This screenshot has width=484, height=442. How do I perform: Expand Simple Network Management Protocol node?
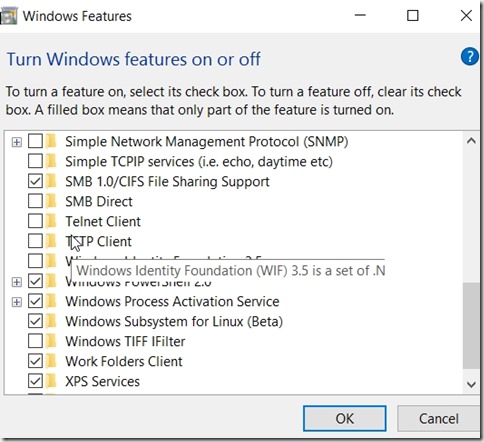[x=16, y=142]
